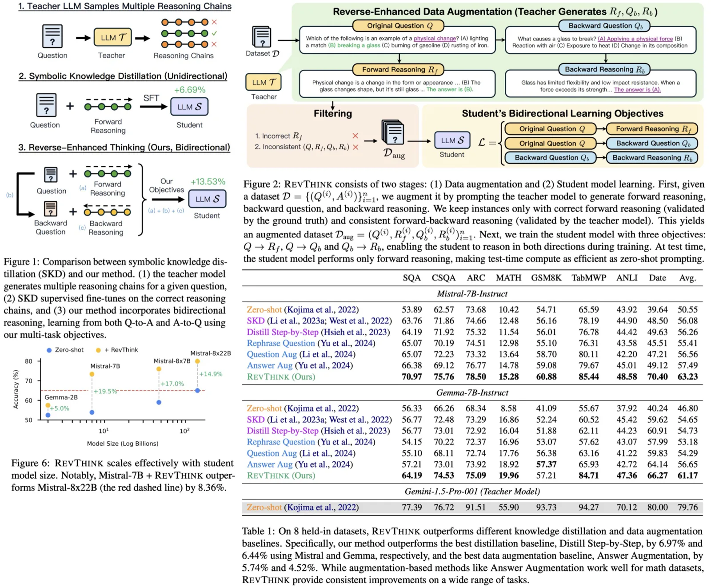Click the Dataset D document icon

pos(262,36)
